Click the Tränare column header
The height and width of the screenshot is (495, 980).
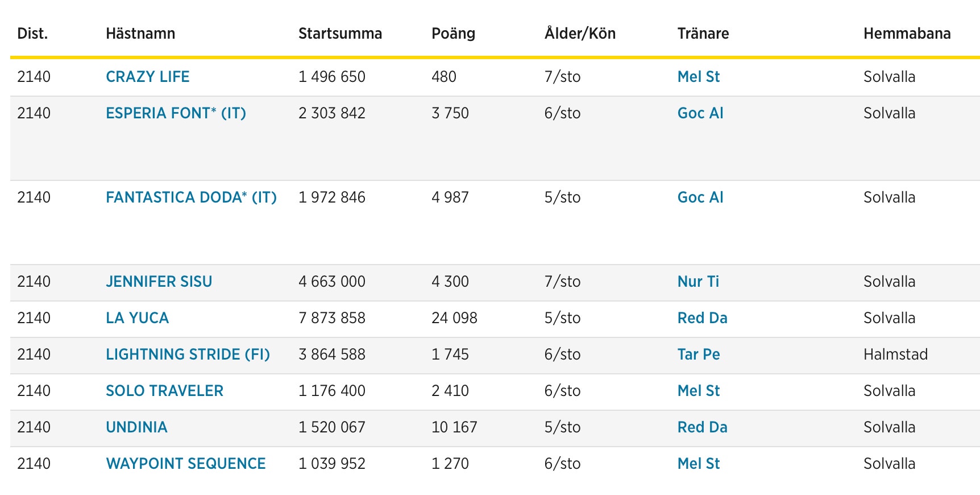(x=703, y=34)
